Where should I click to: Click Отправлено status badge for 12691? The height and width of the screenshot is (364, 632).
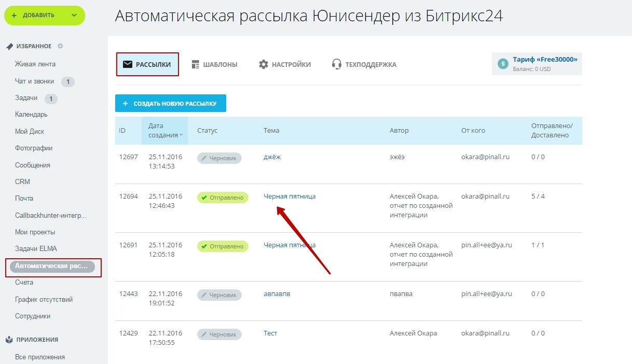click(223, 246)
